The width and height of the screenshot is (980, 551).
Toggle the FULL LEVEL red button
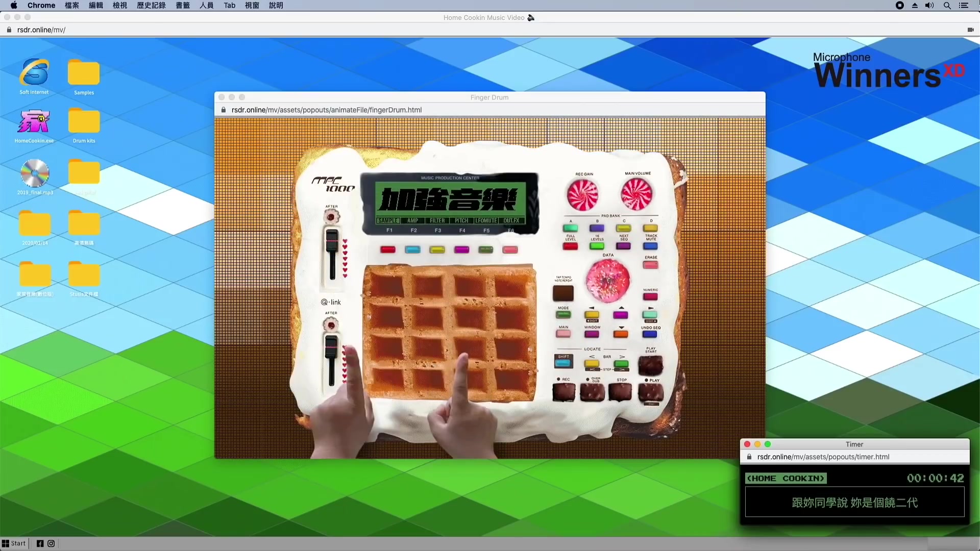570,246
